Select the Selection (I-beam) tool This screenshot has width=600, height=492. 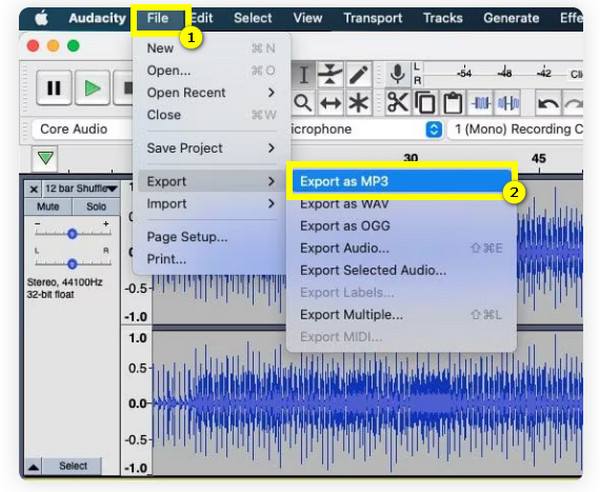pyautogui.click(x=303, y=74)
